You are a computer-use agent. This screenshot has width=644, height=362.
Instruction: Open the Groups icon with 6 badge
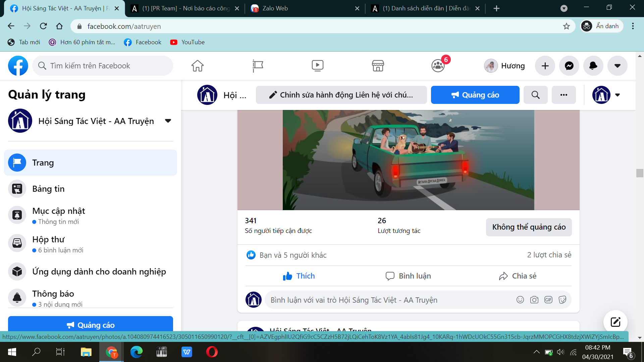pyautogui.click(x=438, y=66)
